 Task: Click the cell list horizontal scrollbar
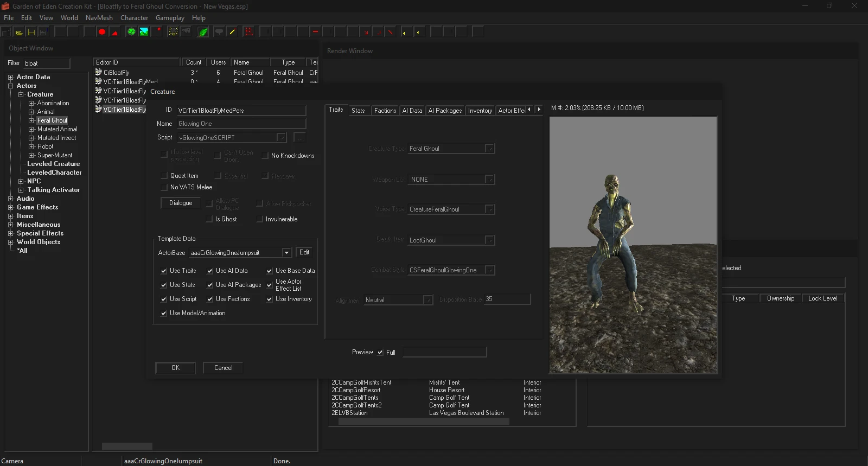(424, 421)
